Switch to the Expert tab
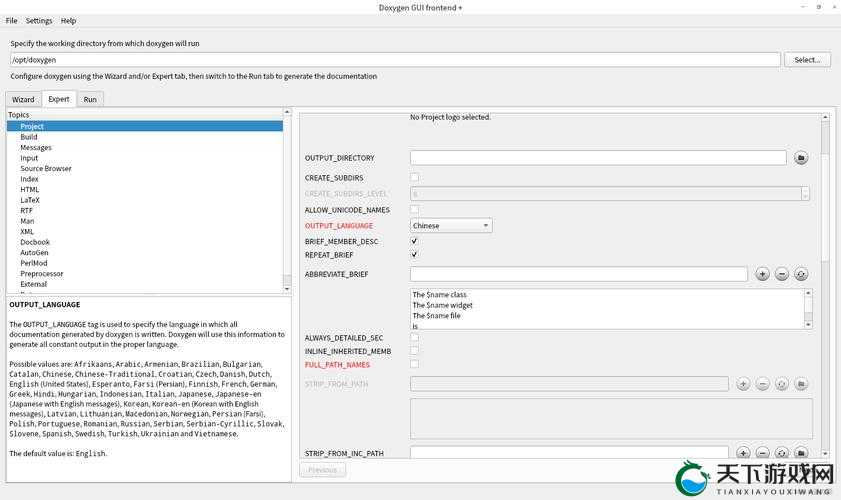Screen dimensions: 841x500 point(58,99)
